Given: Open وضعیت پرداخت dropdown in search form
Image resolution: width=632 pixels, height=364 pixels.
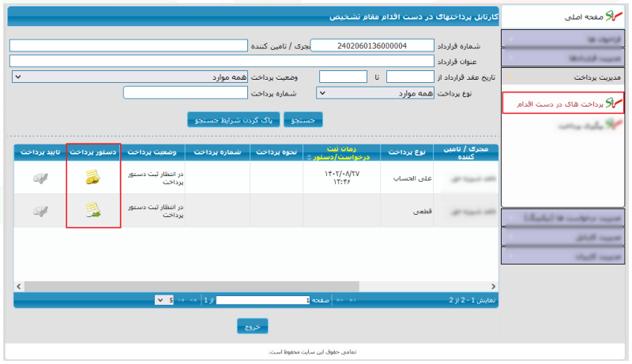Looking at the screenshot, I should pyautogui.click(x=130, y=77).
